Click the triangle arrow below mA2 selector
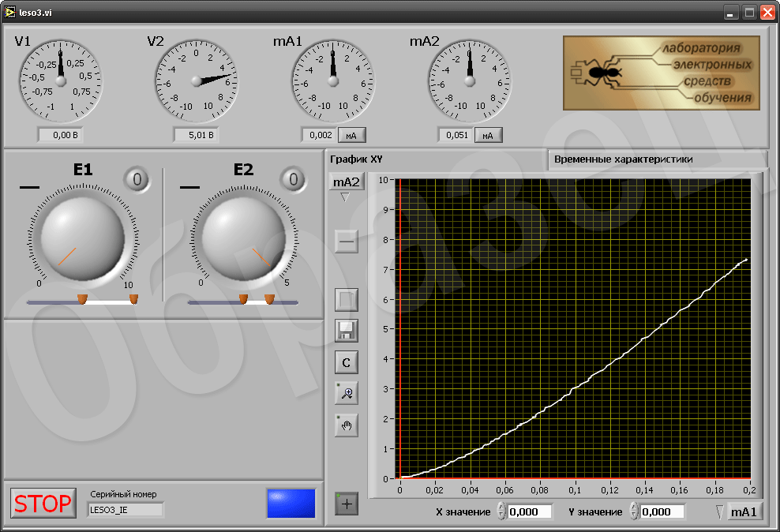Screen dimensions: 780x532 (345, 197)
